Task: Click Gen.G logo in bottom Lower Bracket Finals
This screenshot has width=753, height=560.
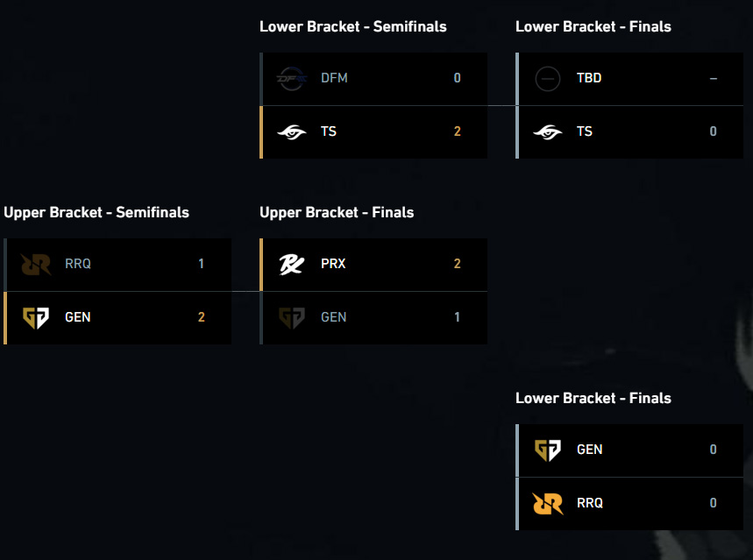Action: pos(548,450)
